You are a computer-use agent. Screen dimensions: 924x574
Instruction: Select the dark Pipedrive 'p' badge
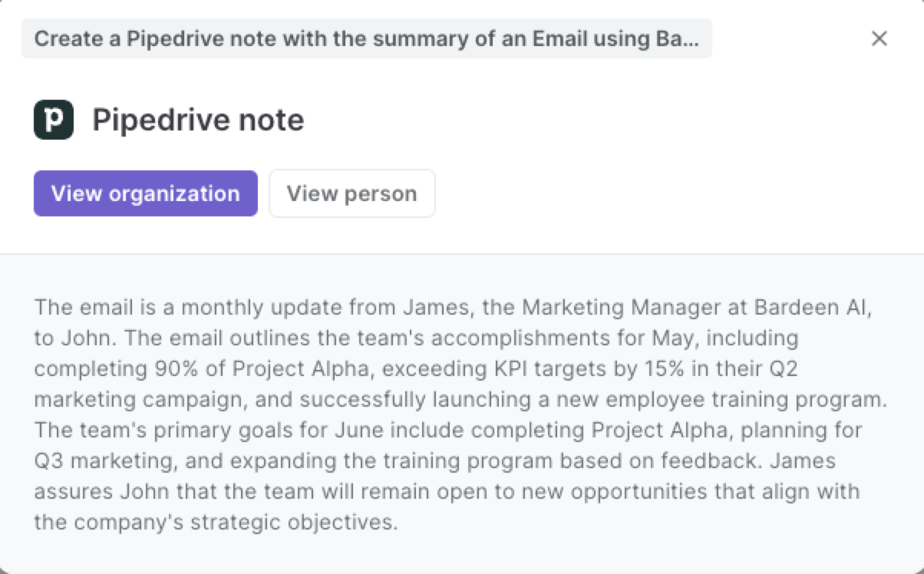pyautogui.click(x=53, y=119)
